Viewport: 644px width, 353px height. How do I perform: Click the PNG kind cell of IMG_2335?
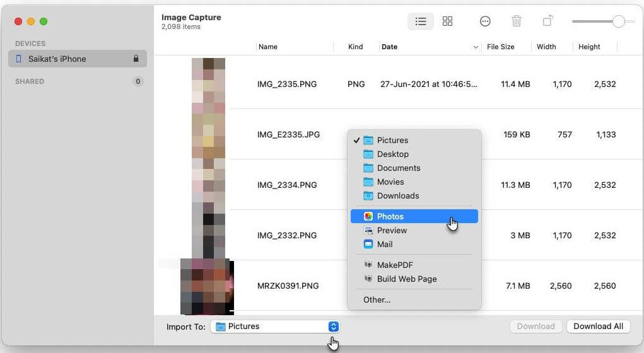(x=356, y=84)
